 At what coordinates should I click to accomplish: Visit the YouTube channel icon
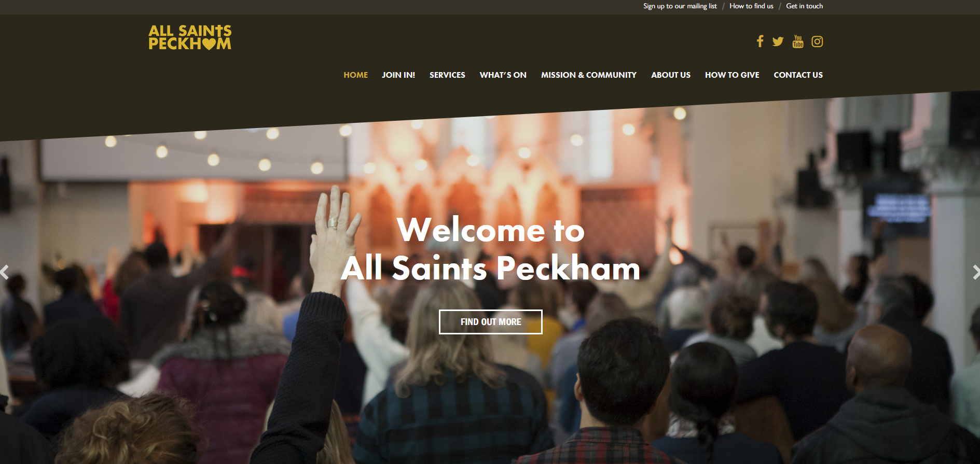coord(798,41)
